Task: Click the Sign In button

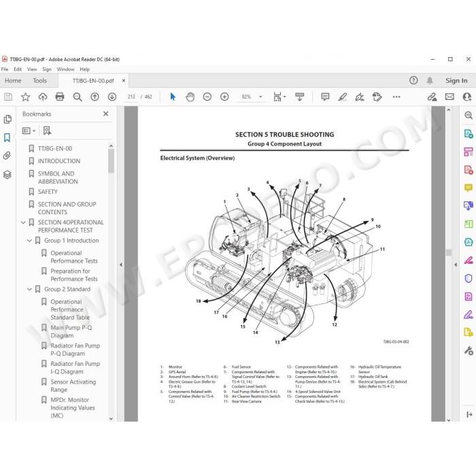Action: click(456, 80)
